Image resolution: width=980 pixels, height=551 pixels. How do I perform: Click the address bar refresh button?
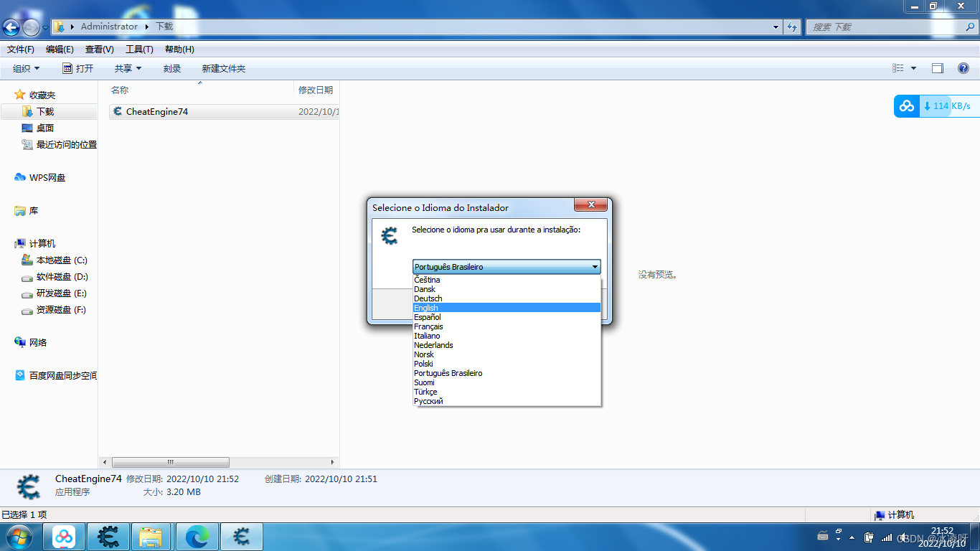(x=792, y=27)
